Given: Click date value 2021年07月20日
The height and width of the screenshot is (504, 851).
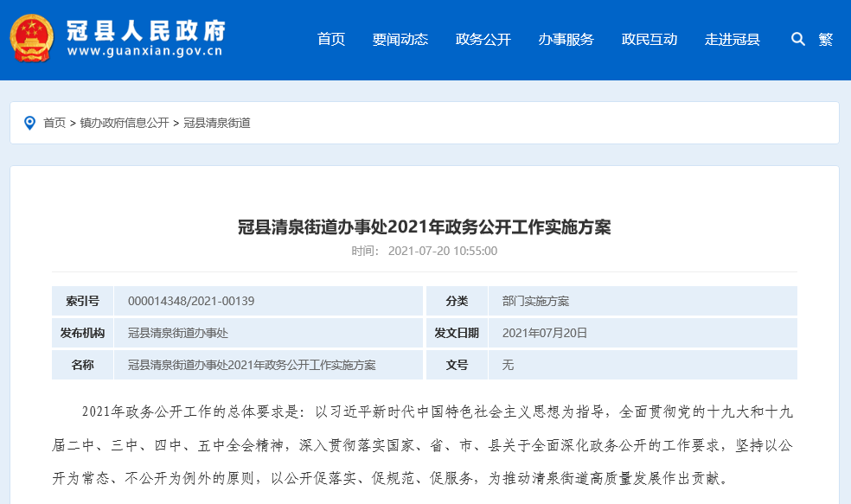Looking at the screenshot, I should 544,333.
